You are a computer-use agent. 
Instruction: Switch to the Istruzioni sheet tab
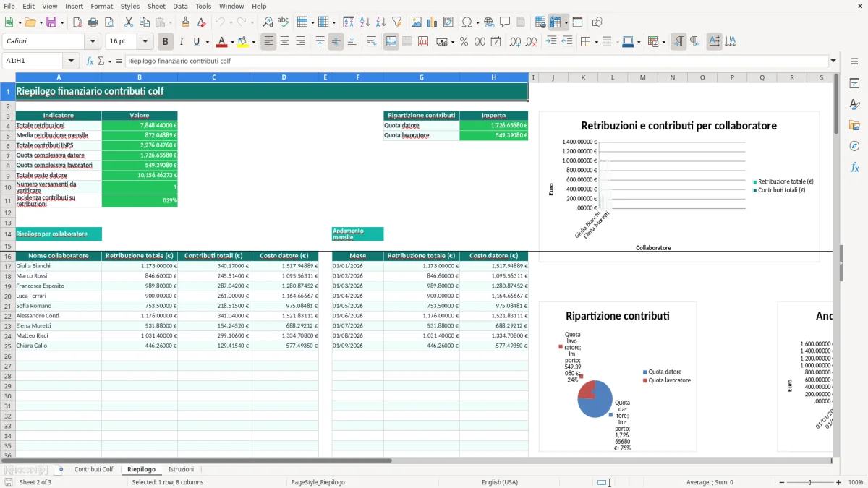tap(181, 469)
